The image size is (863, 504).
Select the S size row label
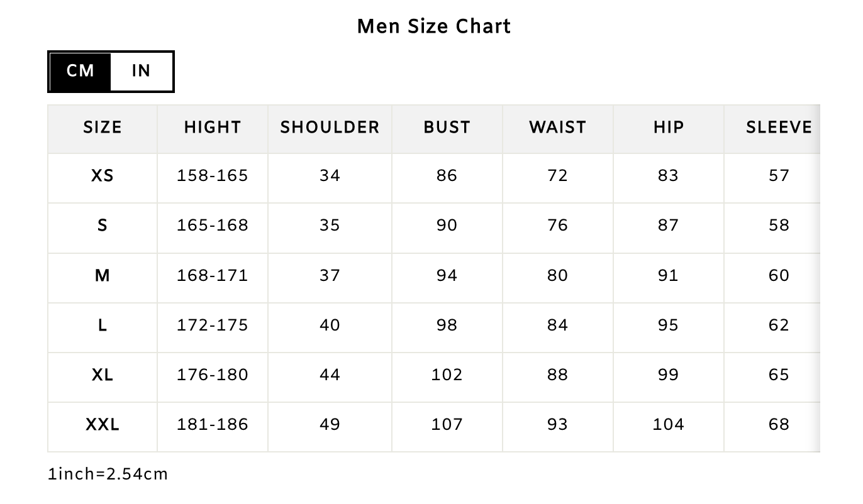[x=103, y=226]
